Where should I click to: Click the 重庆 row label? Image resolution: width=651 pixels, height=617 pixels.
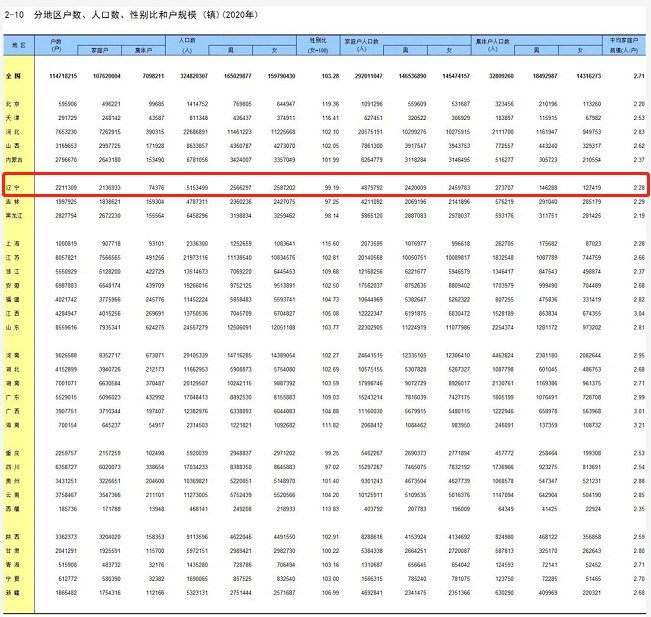pos(13,453)
